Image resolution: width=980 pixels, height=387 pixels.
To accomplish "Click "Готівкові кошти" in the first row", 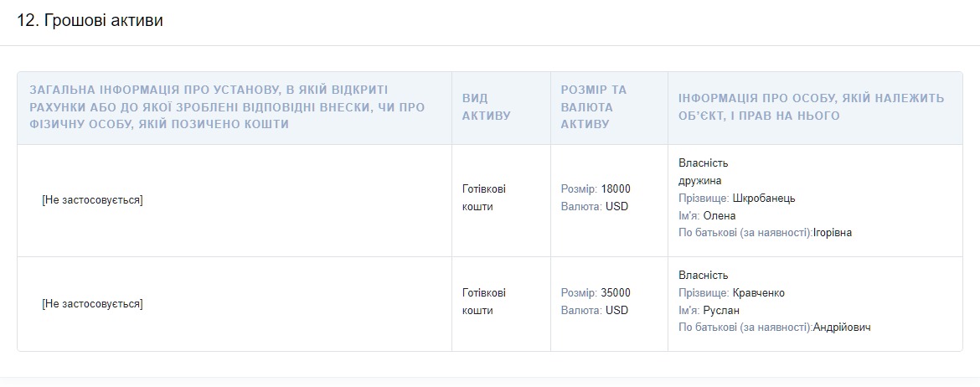I will tap(484, 198).
